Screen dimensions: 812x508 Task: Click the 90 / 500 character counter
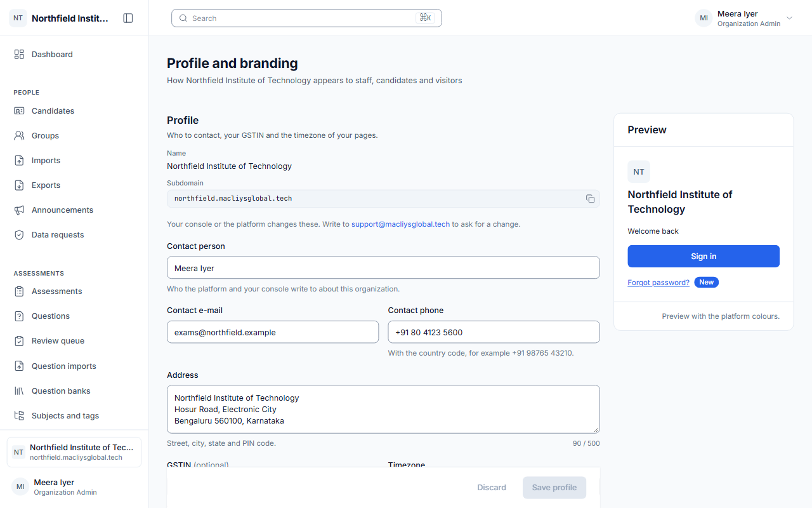tap(586, 443)
